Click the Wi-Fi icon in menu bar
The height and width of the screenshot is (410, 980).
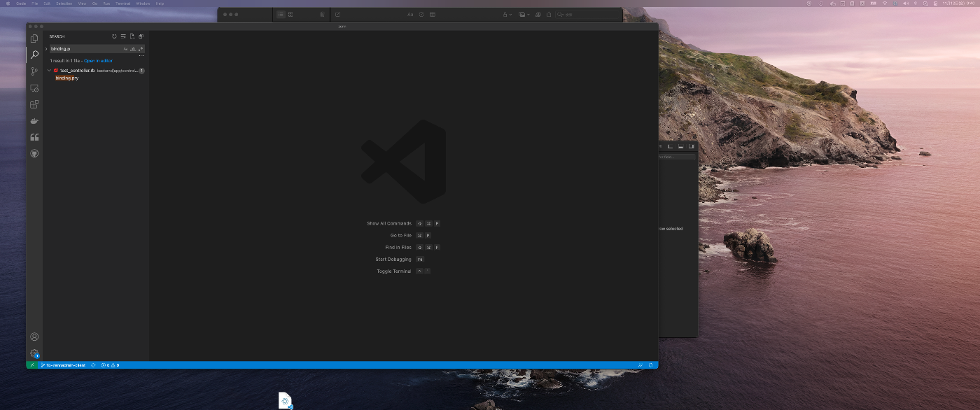point(885,3)
